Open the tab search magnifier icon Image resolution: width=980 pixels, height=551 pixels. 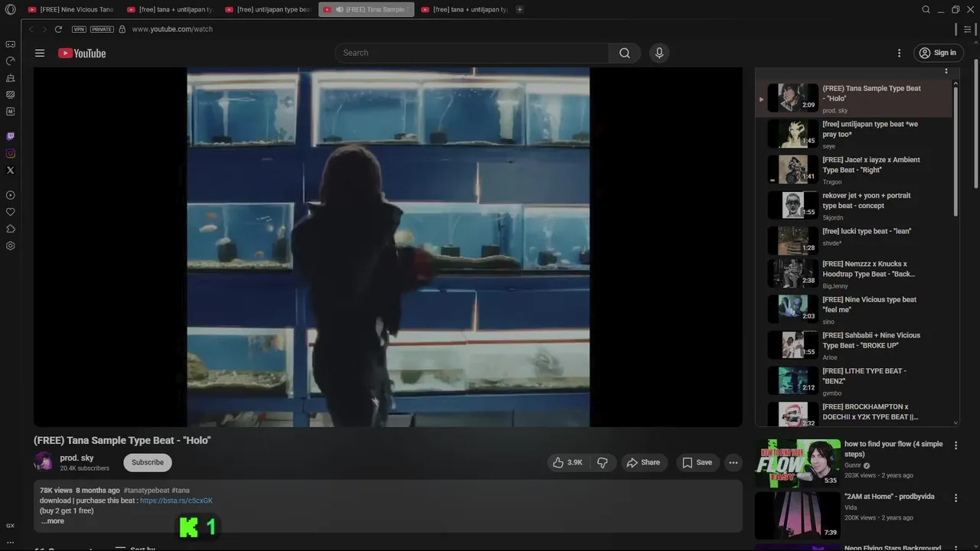926,9
